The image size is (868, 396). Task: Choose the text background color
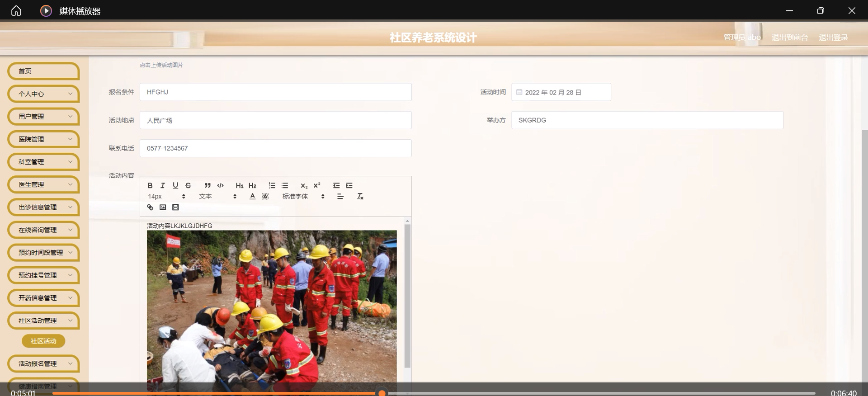tap(265, 196)
